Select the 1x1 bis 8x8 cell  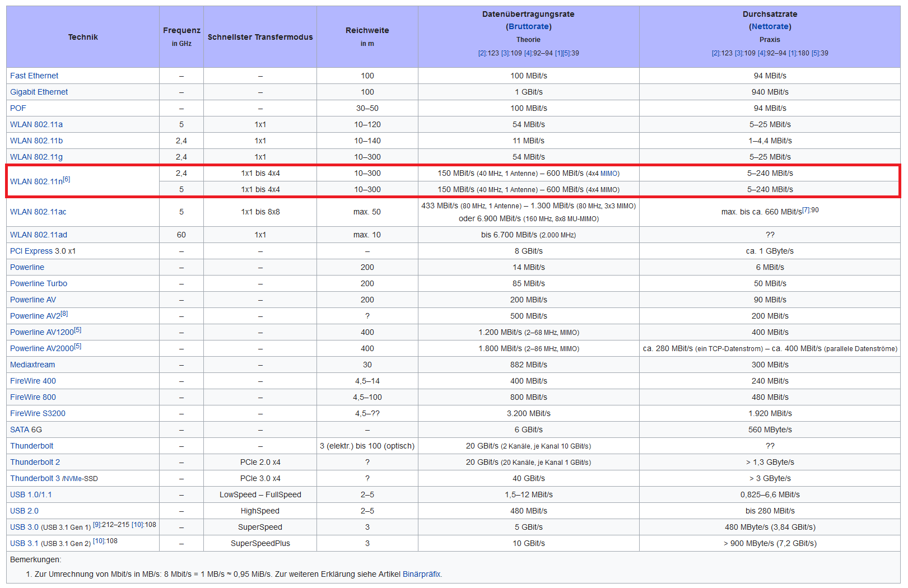(x=260, y=212)
